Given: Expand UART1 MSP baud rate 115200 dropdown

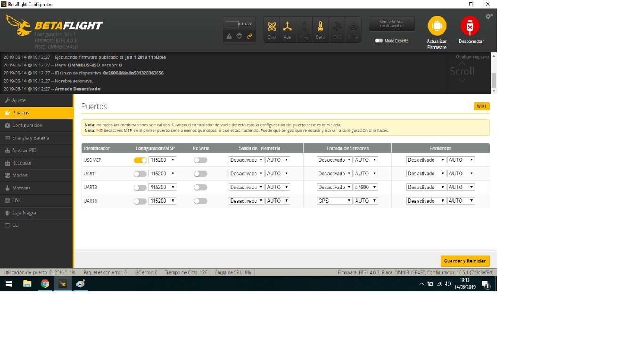Looking at the screenshot, I should 162,174.
